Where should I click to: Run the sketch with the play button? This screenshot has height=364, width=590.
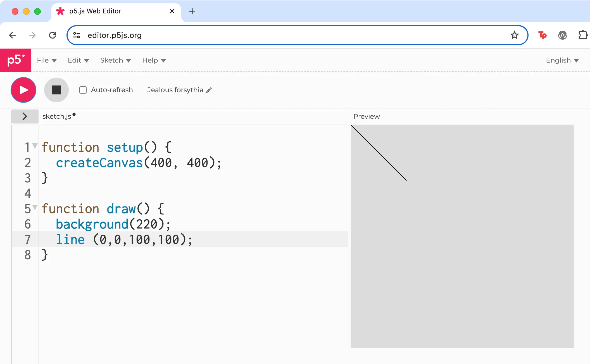(x=23, y=90)
